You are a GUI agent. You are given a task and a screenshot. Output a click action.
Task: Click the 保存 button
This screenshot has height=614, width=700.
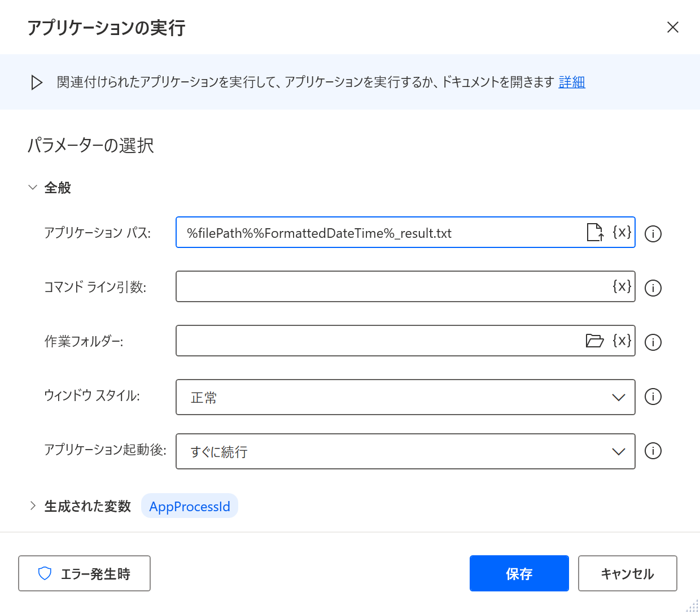[519, 573]
